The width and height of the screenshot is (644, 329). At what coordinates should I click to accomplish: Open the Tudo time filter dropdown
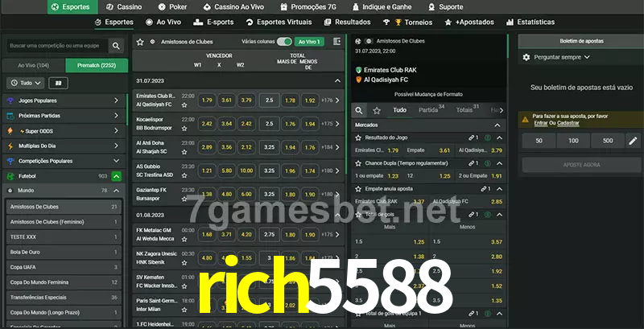coord(25,83)
